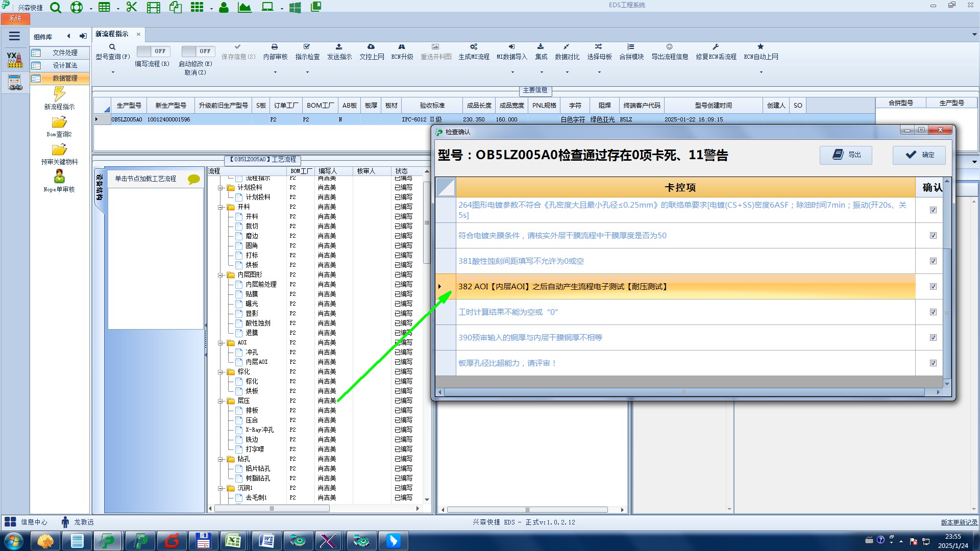Open the Bom查询2 folder icon
This screenshot has height=551, width=980.
tap(59, 122)
